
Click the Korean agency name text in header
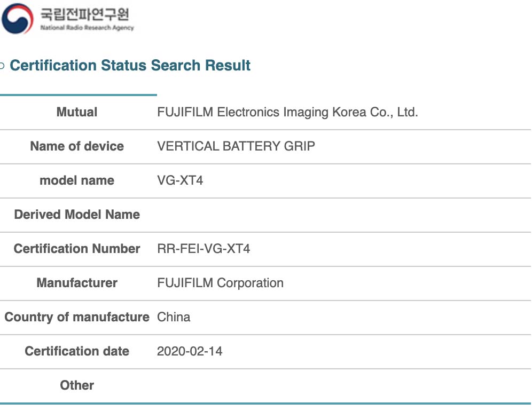pos(85,14)
